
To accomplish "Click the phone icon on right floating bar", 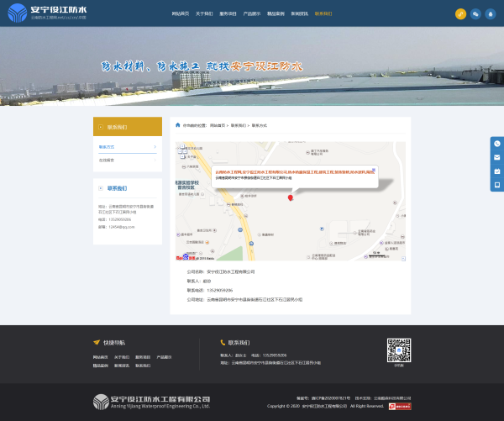I will click(x=497, y=144).
